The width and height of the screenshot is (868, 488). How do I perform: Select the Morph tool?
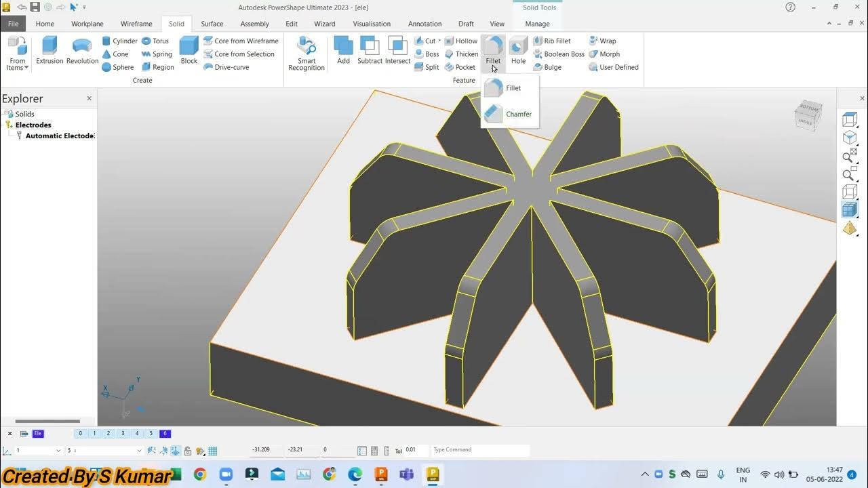604,54
